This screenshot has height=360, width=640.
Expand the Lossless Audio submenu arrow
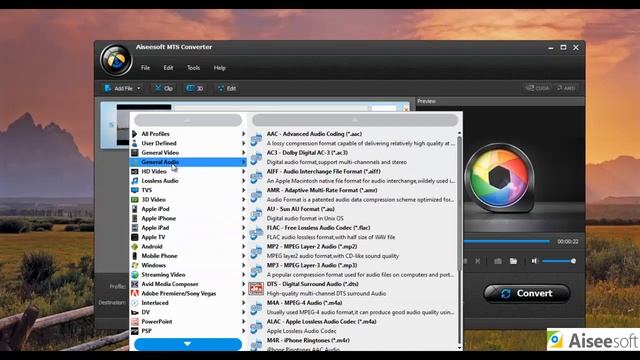click(243, 181)
